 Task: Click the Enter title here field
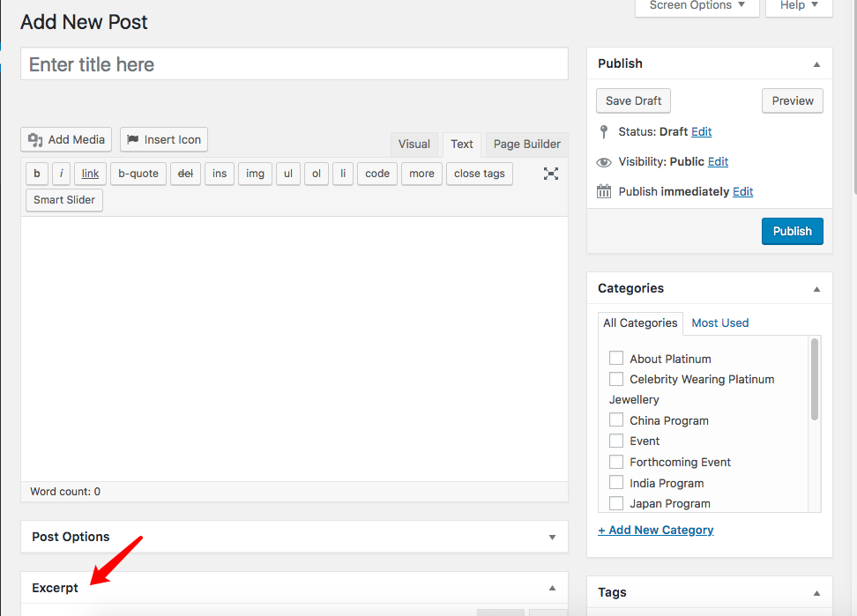click(x=294, y=64)
